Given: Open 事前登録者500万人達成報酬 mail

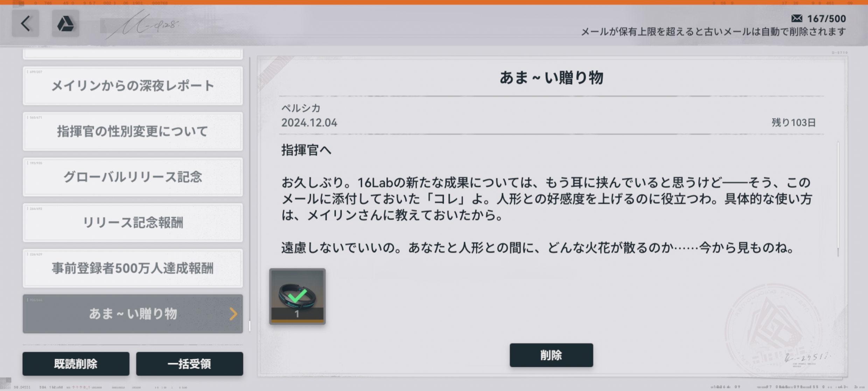Looking at the screenshot, I should coord(133,268).
